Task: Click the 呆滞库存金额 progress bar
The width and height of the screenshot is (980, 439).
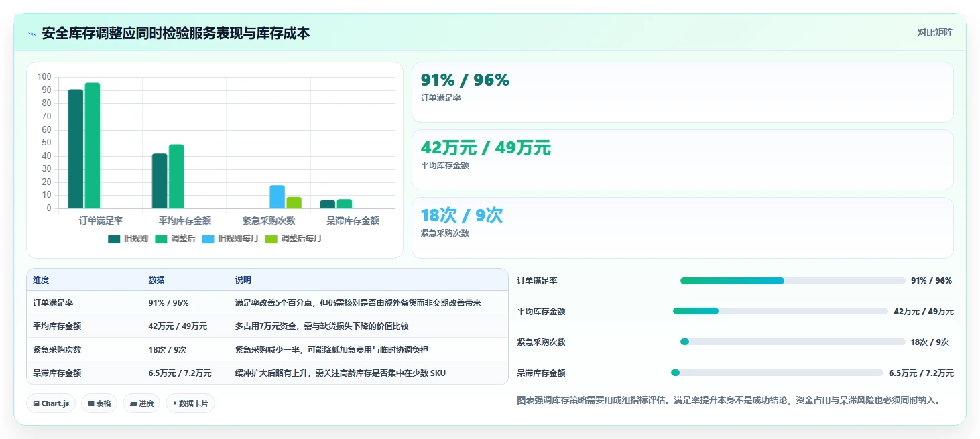Action: (778, 373)
